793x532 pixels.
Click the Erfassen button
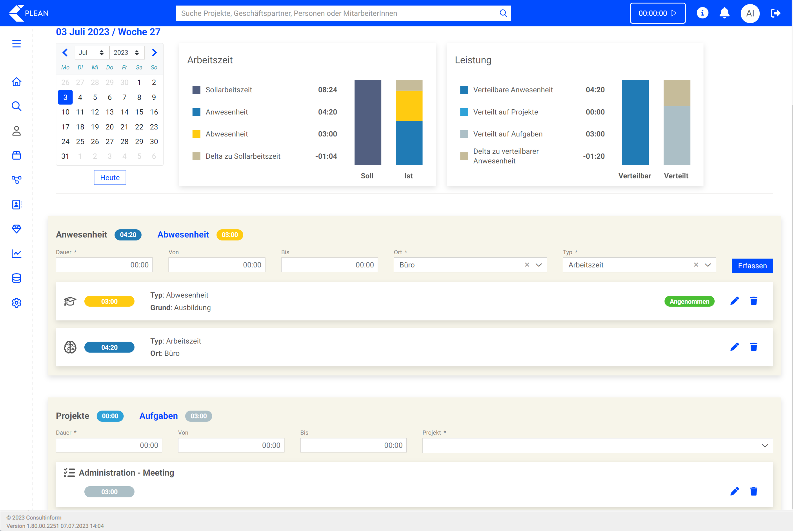click(752, 266)
